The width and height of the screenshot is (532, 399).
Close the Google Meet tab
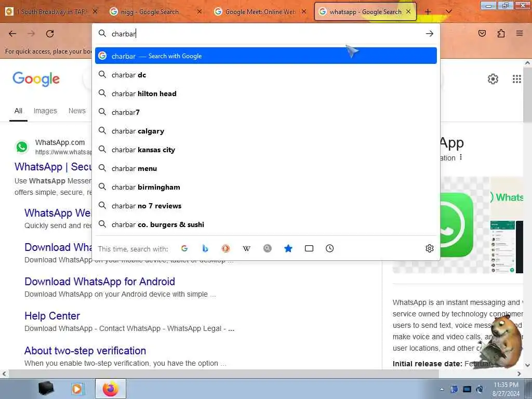304,11
